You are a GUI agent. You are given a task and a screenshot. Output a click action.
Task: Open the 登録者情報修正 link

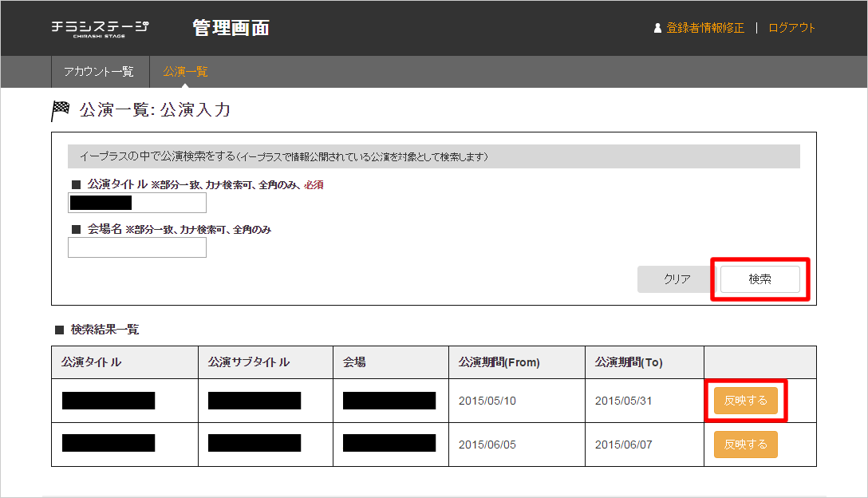tap(705, 28)
